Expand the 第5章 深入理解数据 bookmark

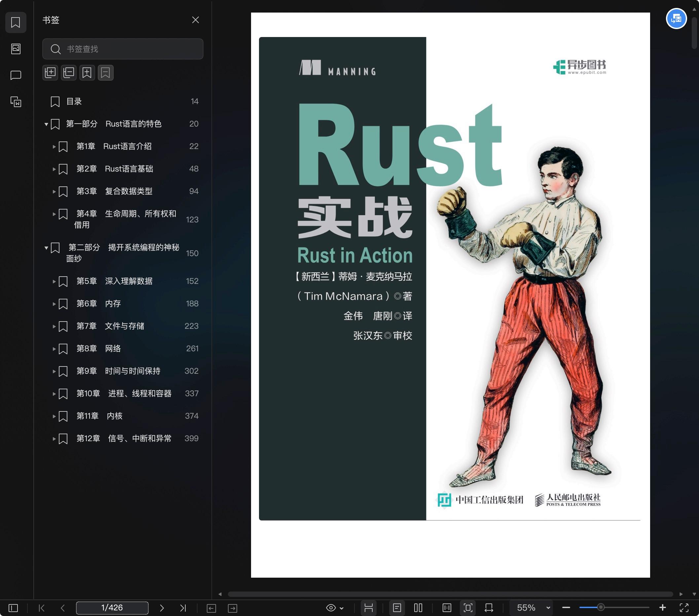click(x=54, y=282)
